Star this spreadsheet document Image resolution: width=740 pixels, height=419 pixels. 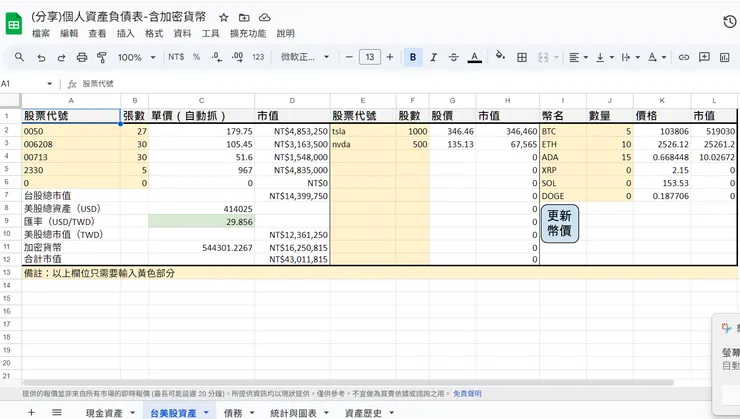(x=224, y=18)
